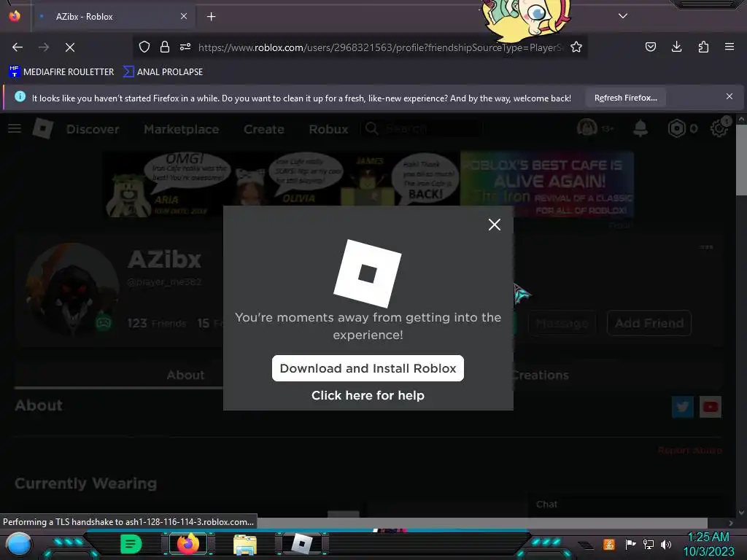Open profile three-dots options menu
This screenshot has width=747, height=560.
click(706, 247)
